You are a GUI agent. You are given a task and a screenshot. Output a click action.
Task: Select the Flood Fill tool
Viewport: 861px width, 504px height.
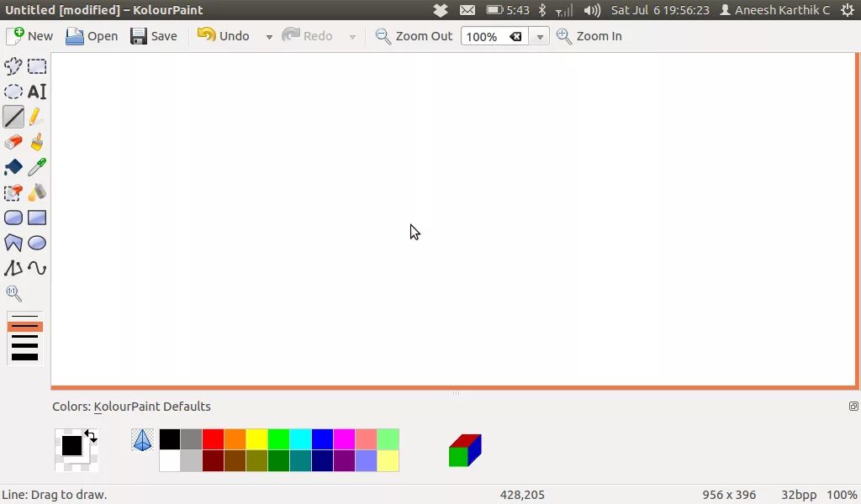13,167
